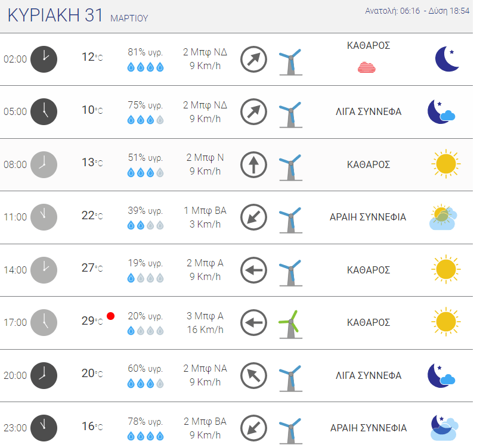Click the red dust cloud icon at 02:00
This screenshot has height=448, width=483.
[367, 67]
